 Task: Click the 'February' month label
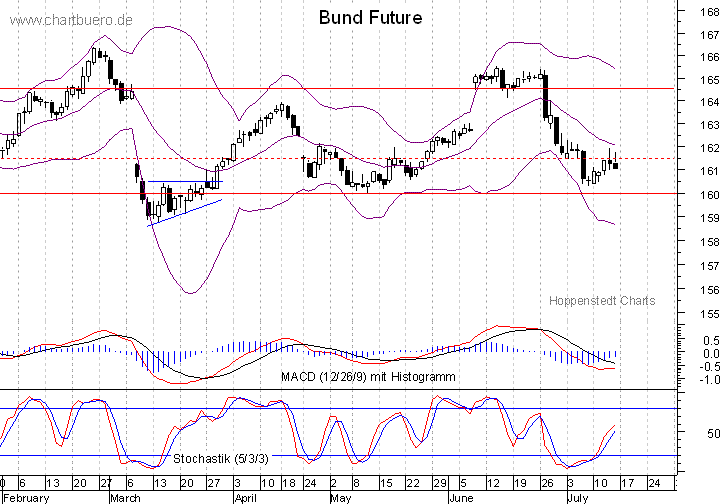click(x=27, y=498)
